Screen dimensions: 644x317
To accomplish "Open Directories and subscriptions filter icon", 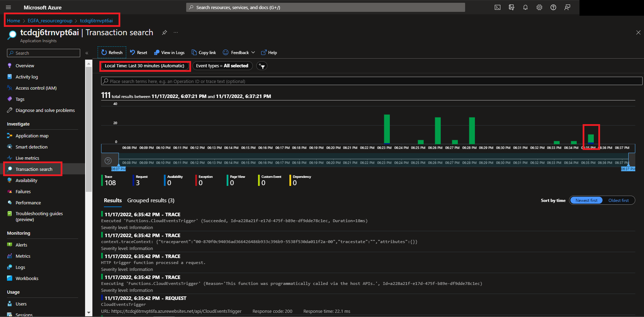I will (512, 7).
